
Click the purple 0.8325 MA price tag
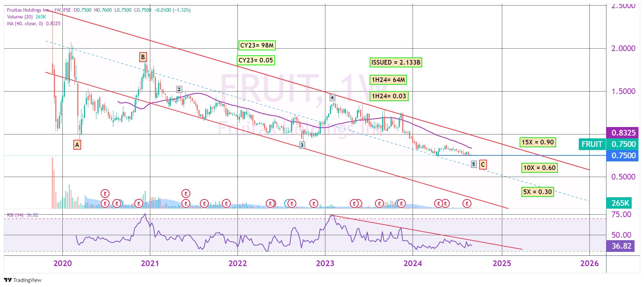(x=623, y=133)
